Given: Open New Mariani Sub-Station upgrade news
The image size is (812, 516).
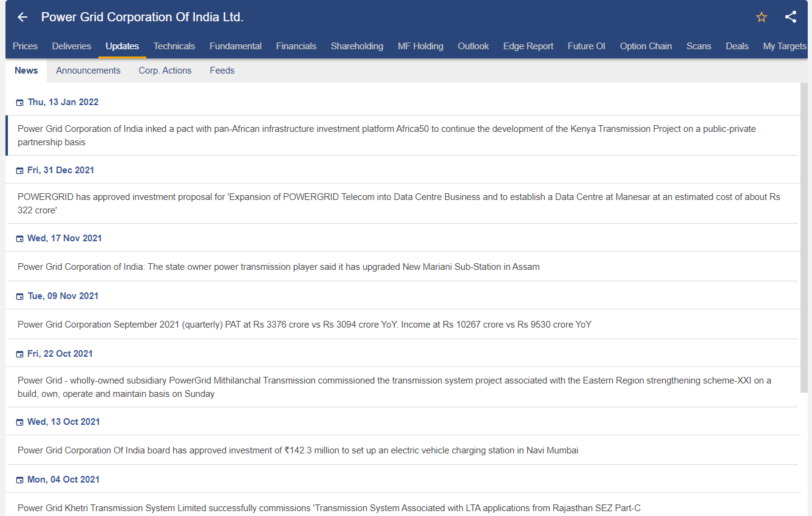Looking at the screenshot, I should 402,266.
